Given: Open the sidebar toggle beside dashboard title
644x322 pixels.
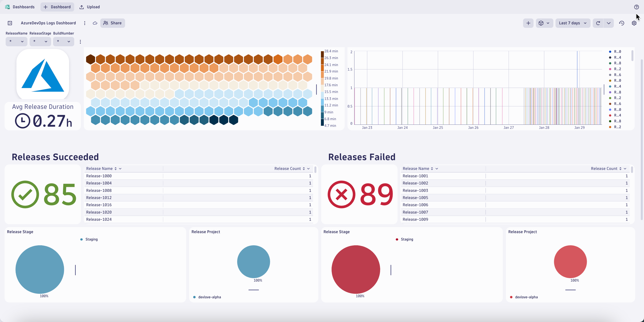Looking at the screenshot, I should pyautogui.click(x=10, y=23).
